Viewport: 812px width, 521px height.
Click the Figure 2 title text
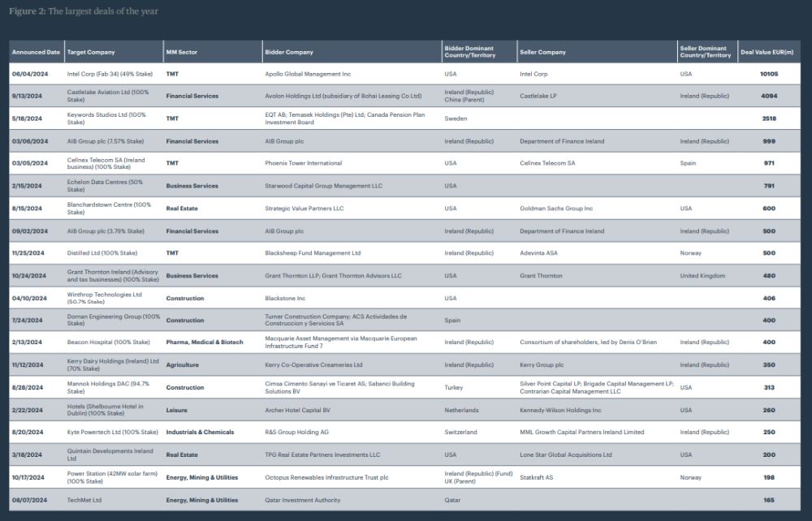pos(84,11)
